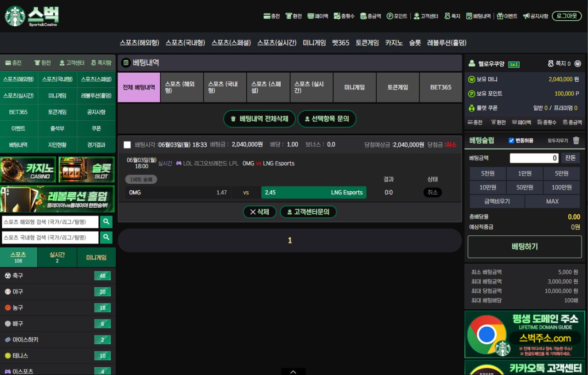Image resolution: width=588 pixels, height=375 pixels.
Task: Open 충전 from the top header
Action: tap(271, 16)
